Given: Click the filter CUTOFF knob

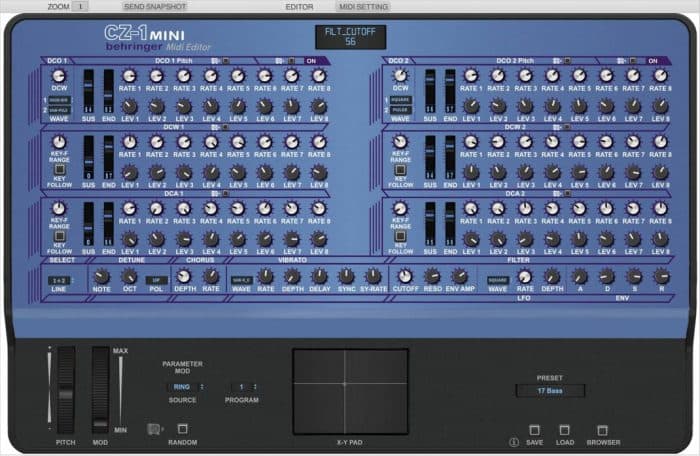Looking at the screenshot, I should point(405,276).
